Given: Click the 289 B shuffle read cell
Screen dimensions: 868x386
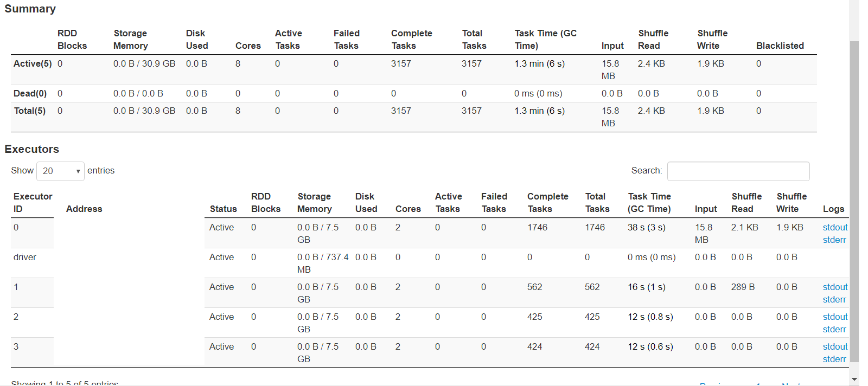Looking at the screenshot, I should tap(743, 287).
